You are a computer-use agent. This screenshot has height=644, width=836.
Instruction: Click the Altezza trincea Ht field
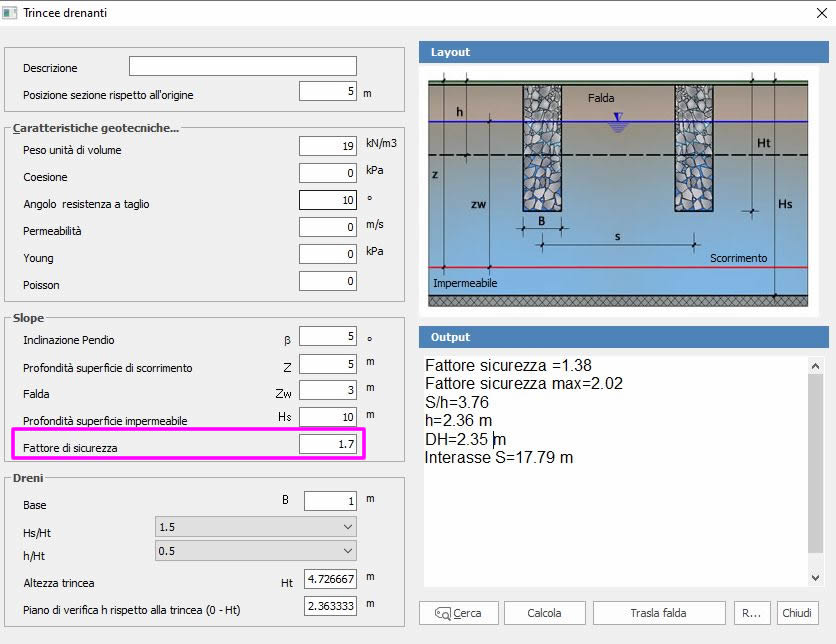click(x=331, y=579)
